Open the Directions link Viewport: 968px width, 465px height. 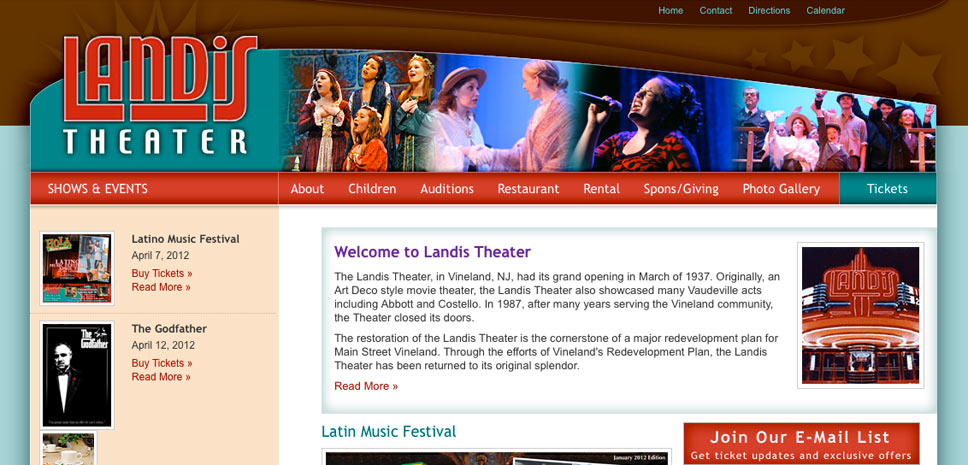tap(769, 10)
